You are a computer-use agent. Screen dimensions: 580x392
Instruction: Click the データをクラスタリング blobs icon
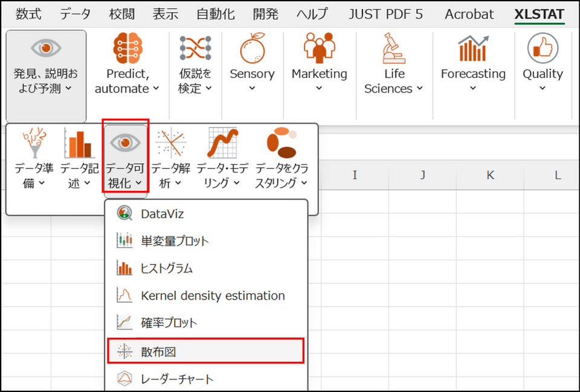pyautogui.click(x=282, y=143)
